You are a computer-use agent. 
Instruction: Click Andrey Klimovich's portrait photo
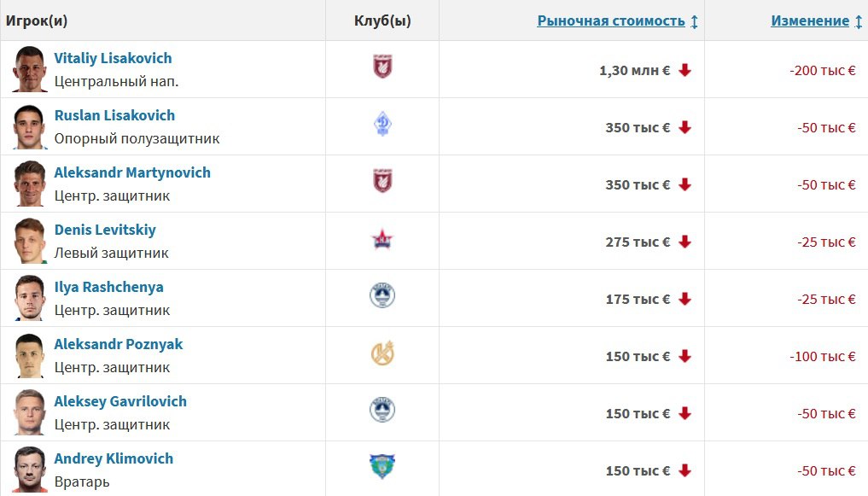29,470
